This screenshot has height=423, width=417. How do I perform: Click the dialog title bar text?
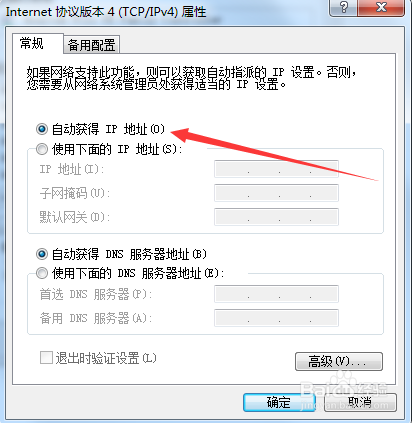point(106,12)
